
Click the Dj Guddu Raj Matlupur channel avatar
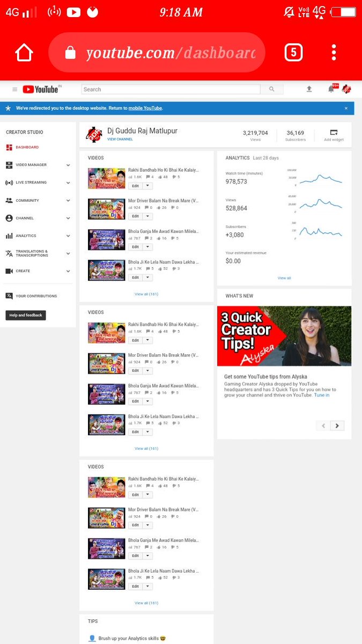pyautogui.click(x=94, y=135)
